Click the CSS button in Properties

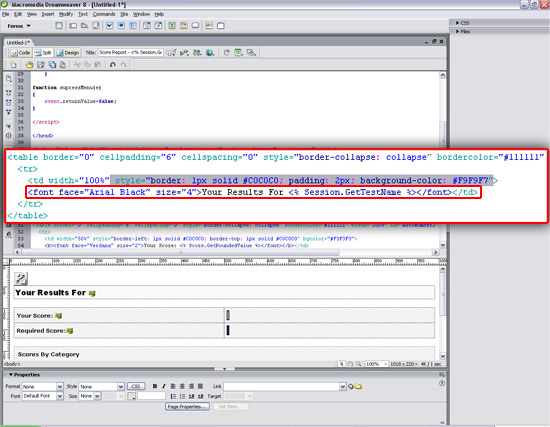pyautogui.click(x=136, y=386)
